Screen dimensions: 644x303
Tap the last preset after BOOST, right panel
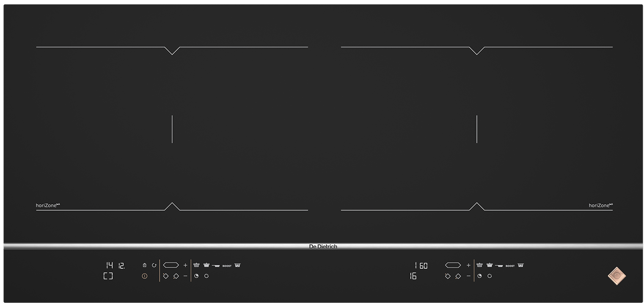pos(520,265)
